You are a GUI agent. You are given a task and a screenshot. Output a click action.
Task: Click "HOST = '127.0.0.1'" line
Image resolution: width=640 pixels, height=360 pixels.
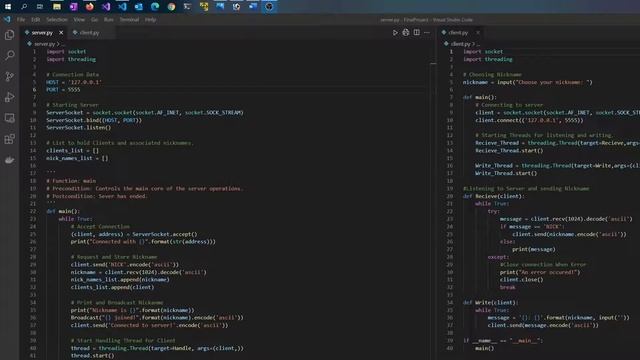click(73, 82)
